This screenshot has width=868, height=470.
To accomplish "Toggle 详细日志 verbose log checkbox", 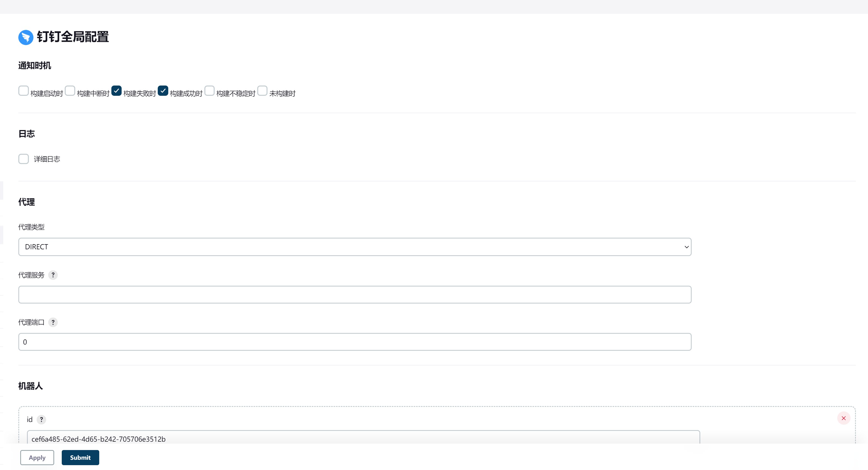I will 23,159.
